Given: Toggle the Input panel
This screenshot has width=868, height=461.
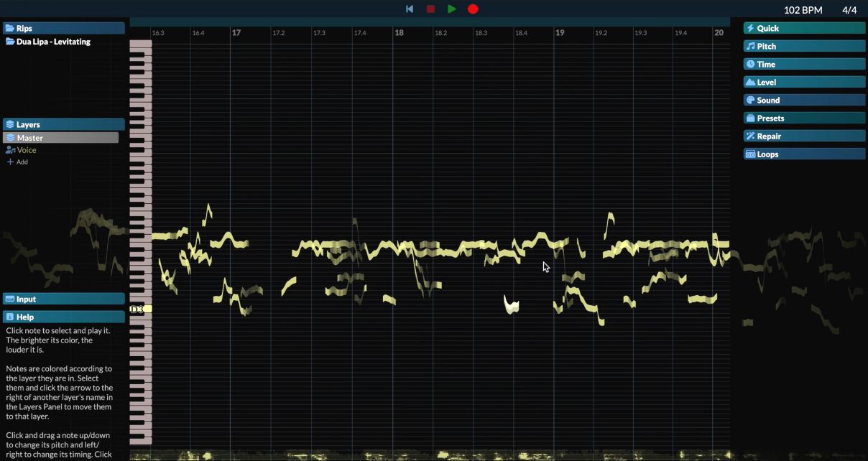Looking at the screenshot, I should click(63, 299).
